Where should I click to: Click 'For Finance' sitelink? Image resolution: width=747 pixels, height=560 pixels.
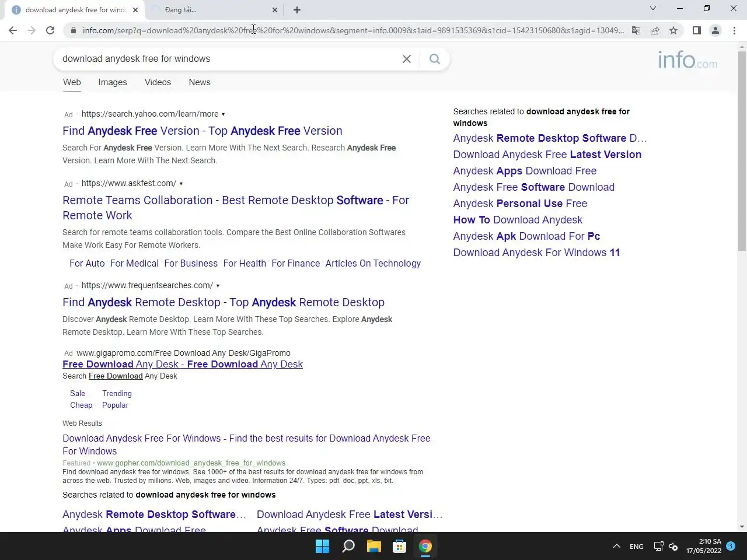296,264
